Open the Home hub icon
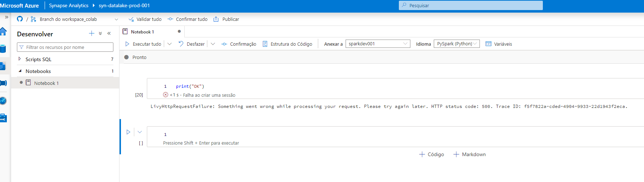 coord(3,31)
